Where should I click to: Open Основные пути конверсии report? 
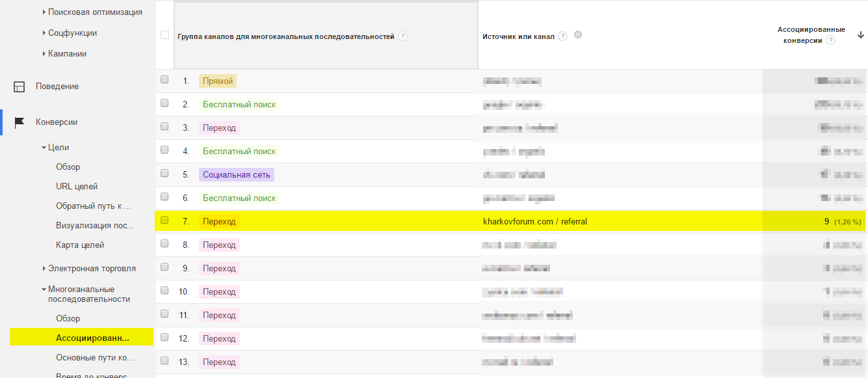95,358
